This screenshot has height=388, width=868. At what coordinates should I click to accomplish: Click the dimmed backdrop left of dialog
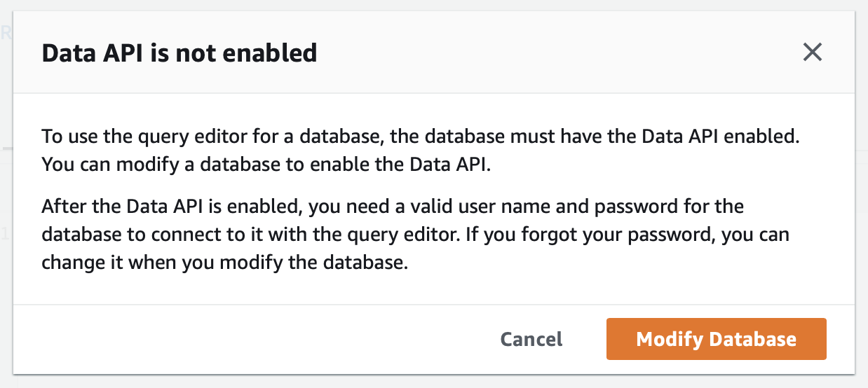(x=6, y=210)
